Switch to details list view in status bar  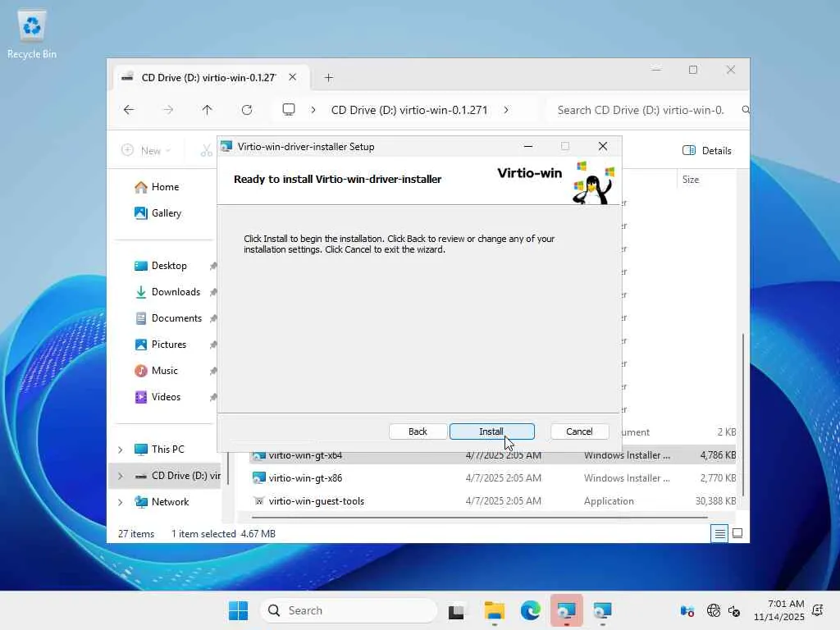pos(719,533)
